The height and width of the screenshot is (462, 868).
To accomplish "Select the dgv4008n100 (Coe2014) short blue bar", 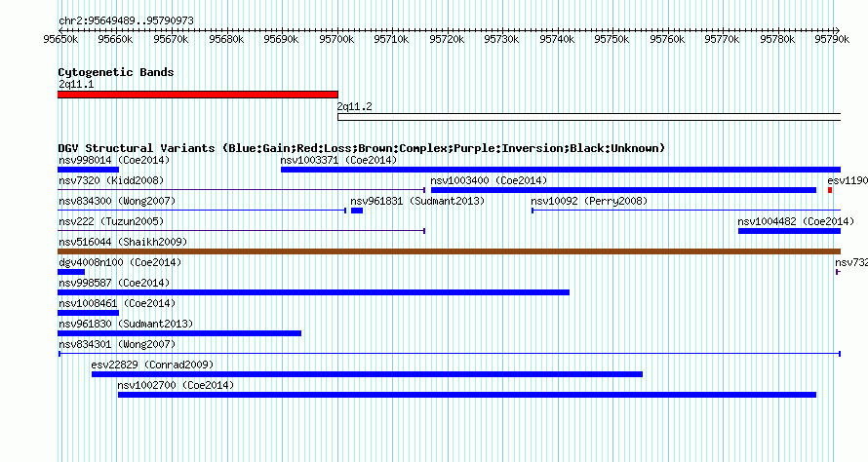I will click(71, 272).
